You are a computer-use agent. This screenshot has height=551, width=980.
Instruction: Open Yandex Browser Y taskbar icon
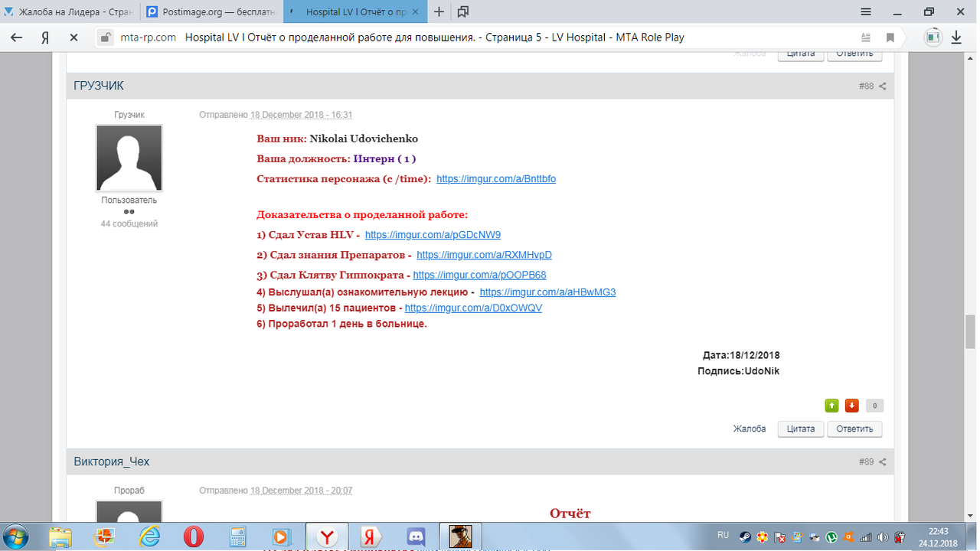point(327,537)
